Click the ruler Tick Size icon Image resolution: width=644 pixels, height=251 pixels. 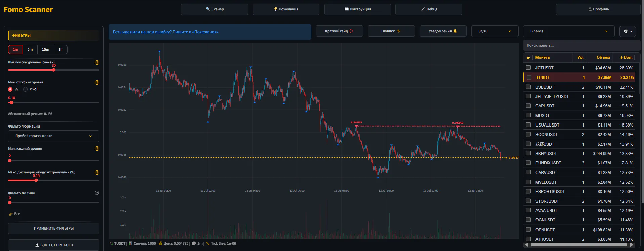pos(208,243)
